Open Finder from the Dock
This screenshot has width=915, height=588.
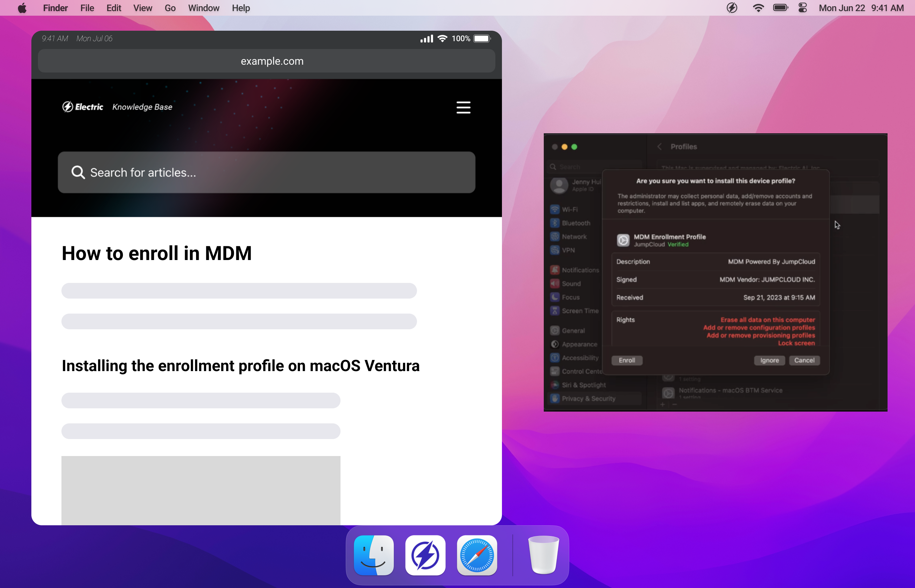tap(374, 555)
